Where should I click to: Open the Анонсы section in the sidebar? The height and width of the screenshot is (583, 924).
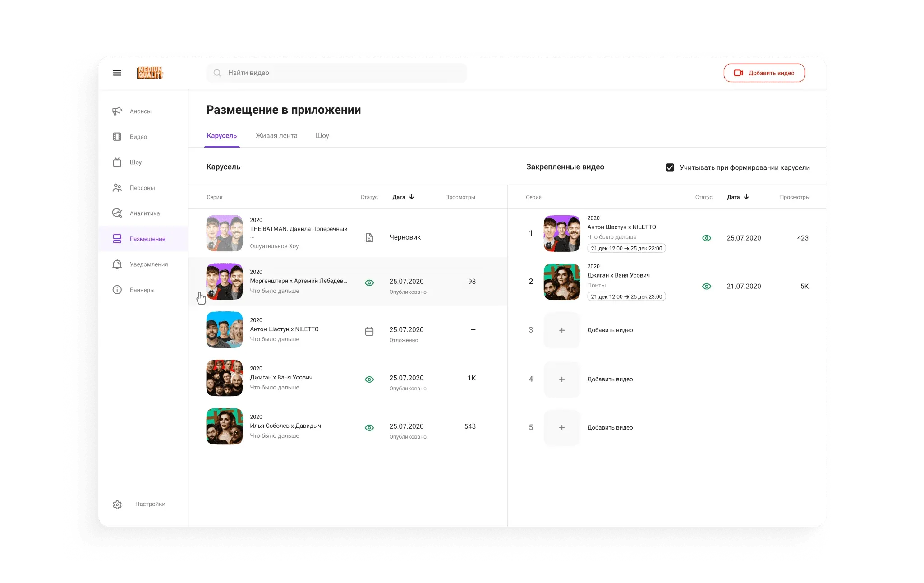coord(117,111)
